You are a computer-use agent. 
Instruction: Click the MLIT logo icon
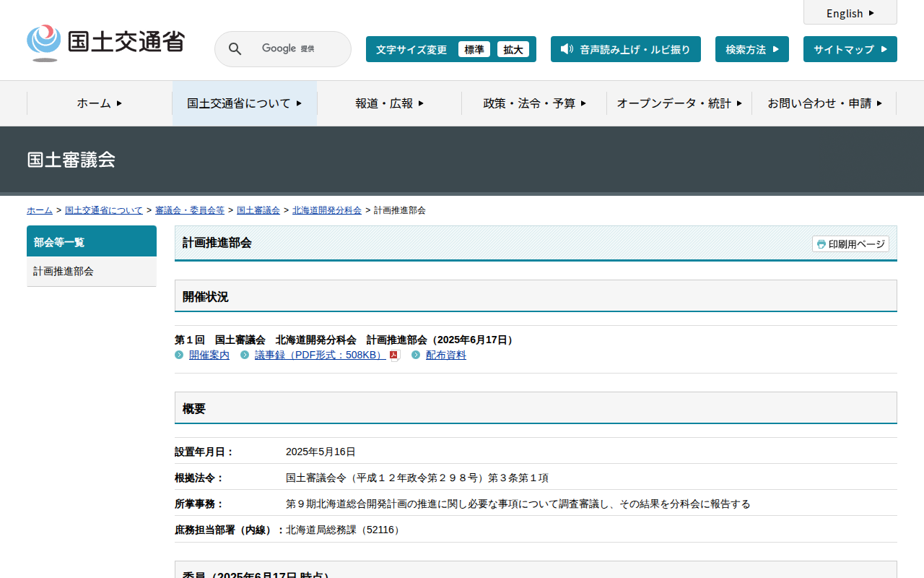pyautogui.click(x=44, y=43)
